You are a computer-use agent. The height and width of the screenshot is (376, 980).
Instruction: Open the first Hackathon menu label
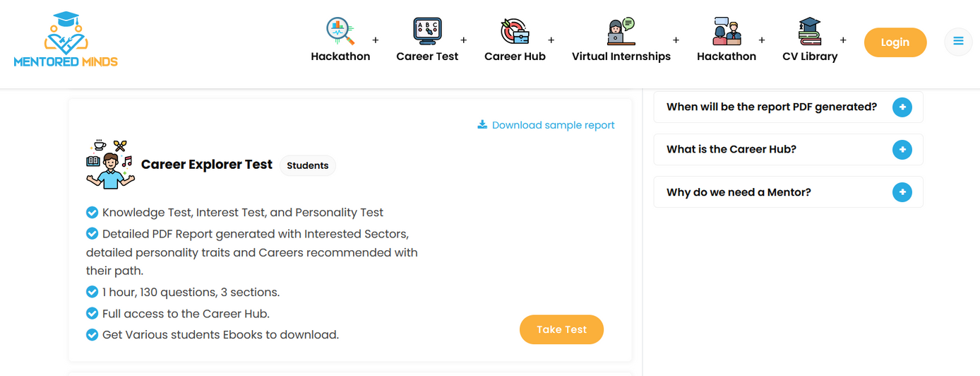click(x=340, y=57)
